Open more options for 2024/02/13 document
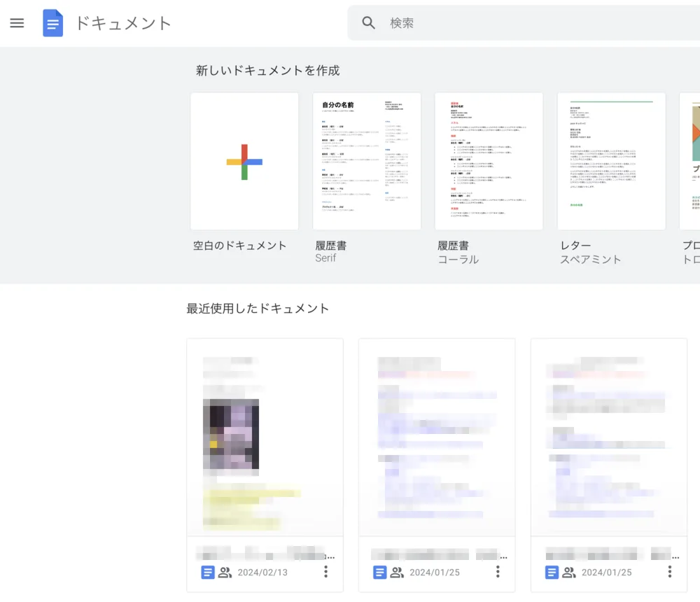This screenshot has height=602, width=700. 326,572
